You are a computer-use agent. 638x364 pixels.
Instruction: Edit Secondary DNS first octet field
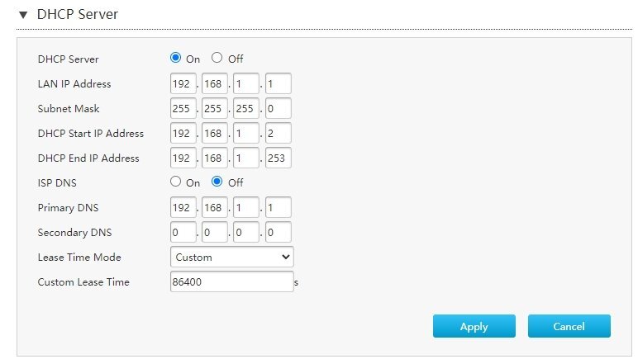(x=183, y=233)
